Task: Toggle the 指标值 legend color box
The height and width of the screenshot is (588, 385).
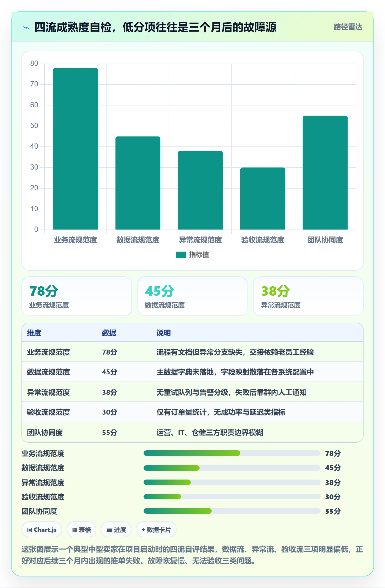Action: tap(181, 255)
